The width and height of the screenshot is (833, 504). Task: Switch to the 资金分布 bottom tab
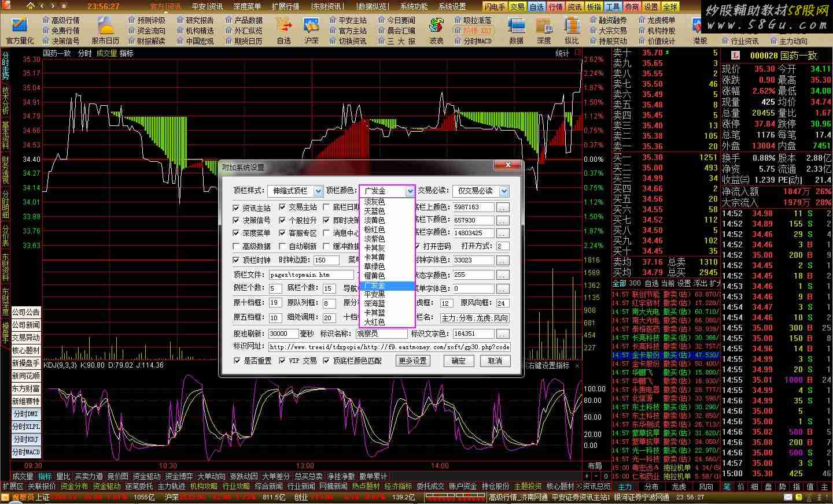pos(74,486)
